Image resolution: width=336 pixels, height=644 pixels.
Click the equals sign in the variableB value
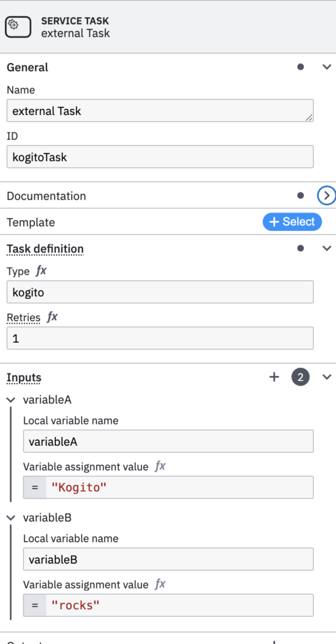point(35,605)
